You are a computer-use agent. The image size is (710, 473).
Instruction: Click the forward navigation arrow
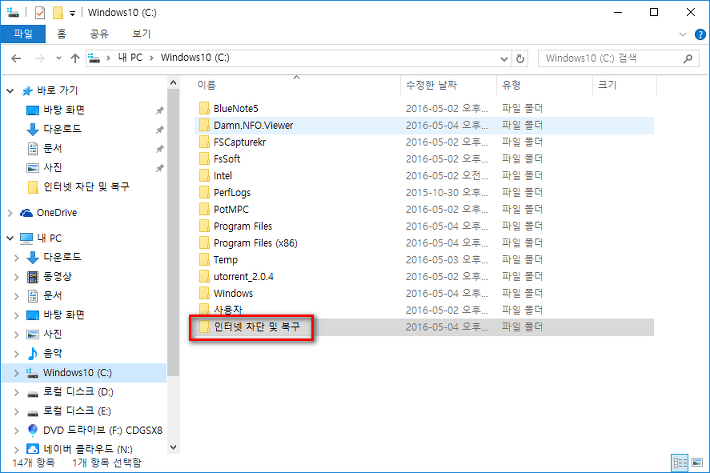(40, 58)
